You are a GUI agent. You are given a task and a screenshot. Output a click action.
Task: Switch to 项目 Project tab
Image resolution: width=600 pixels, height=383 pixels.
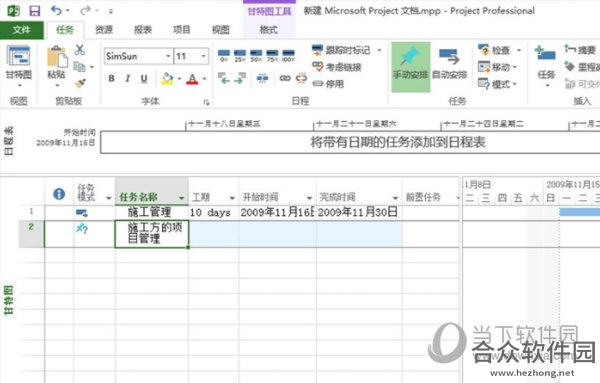181,30
